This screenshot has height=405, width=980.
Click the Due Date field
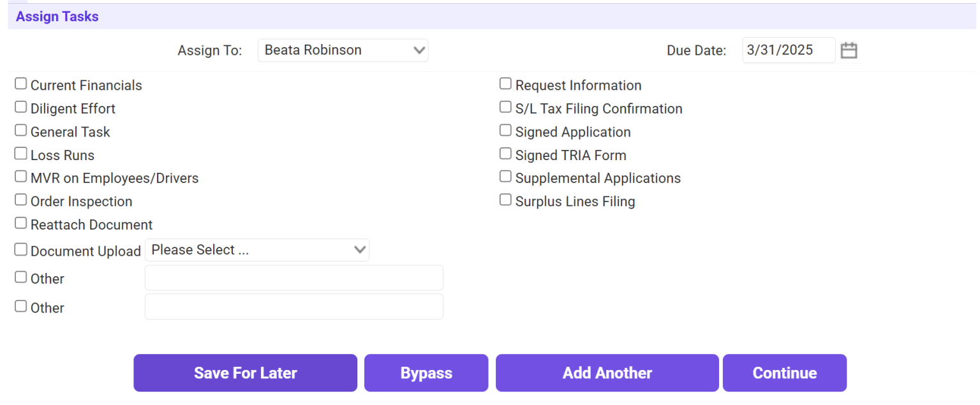coord(789,50)
